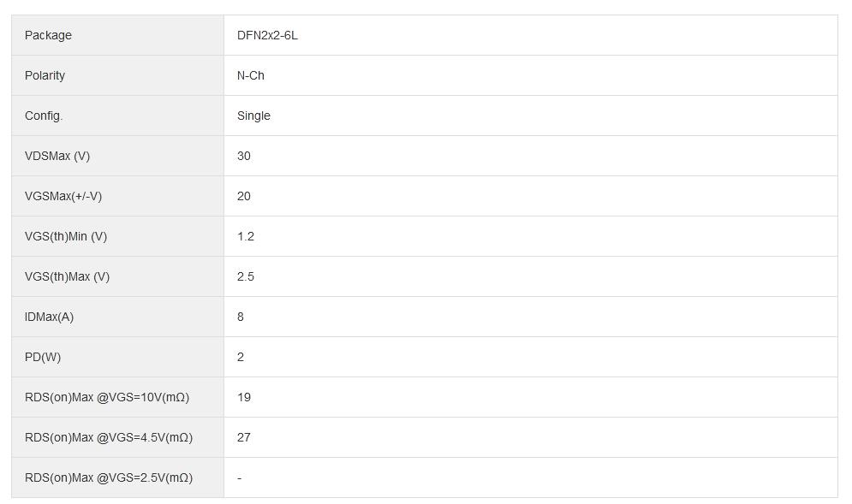The width and height of the screenshot is (852, 504).
Task: Select the N-Ch polarity value
Action: (251, 75)
